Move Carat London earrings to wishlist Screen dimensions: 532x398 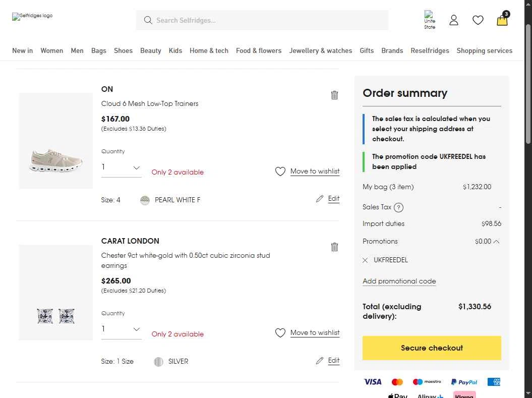coord(315,333)
